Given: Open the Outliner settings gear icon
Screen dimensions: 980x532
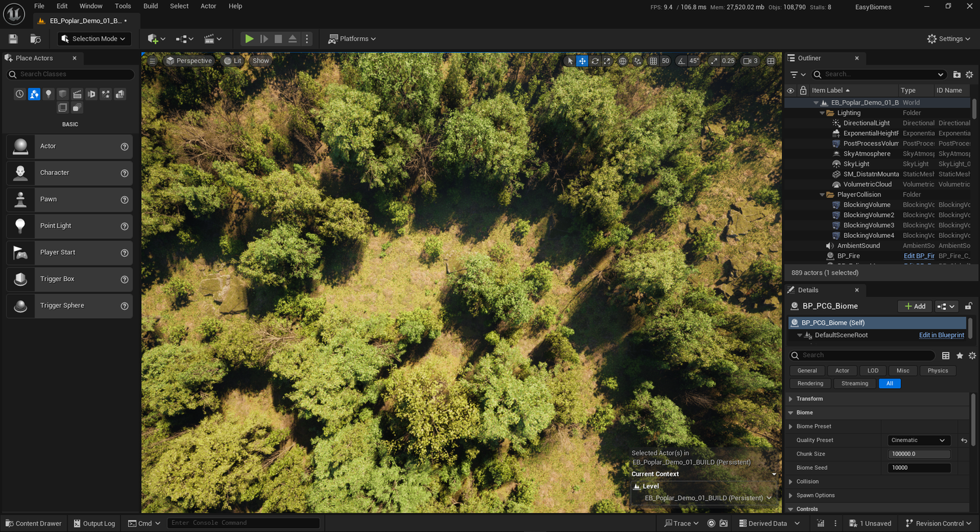Looking at the screenshot, I should pyautogui.click(x=970, y=74).
